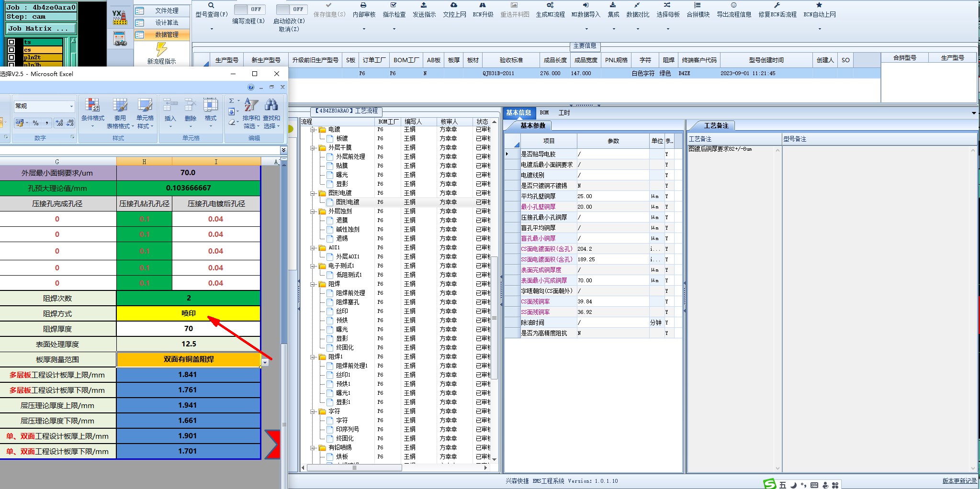Collapse the 外层蚀刻 tree folder

(313, 211)
